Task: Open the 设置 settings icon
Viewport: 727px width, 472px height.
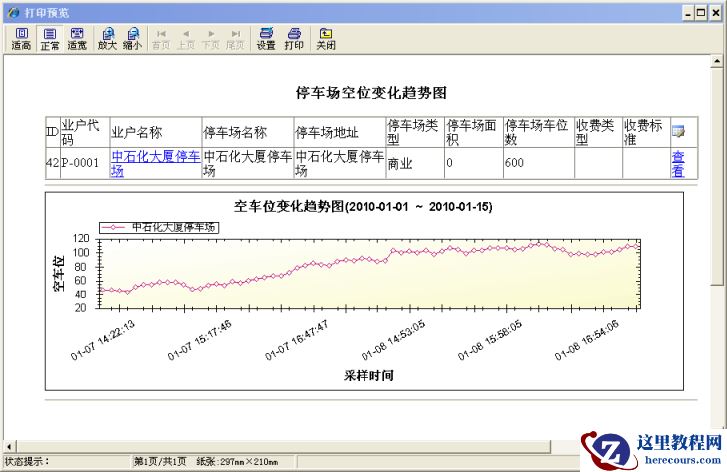Action: point(266,38)
